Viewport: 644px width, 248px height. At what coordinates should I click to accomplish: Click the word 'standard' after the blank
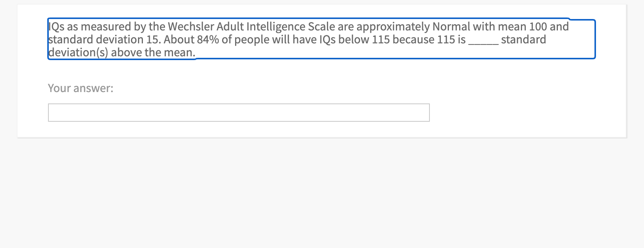(x=524, y=40)
